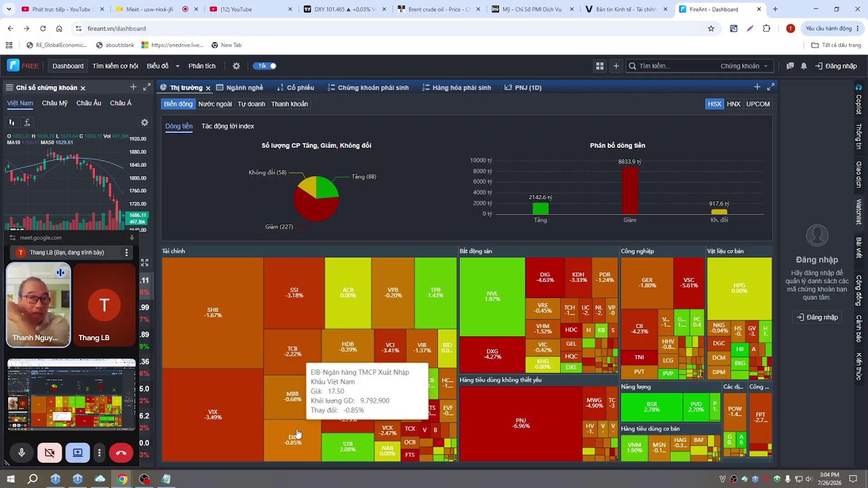Open the PNJ (1D) chart tab
Viewport: 868px width, 488px height.
pos(523,87)
